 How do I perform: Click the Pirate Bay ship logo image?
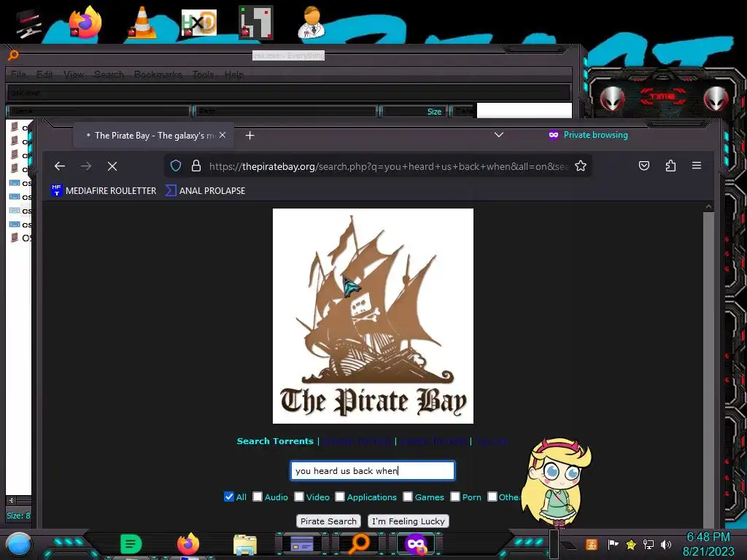pyautogui.click(x=373, y=316)
